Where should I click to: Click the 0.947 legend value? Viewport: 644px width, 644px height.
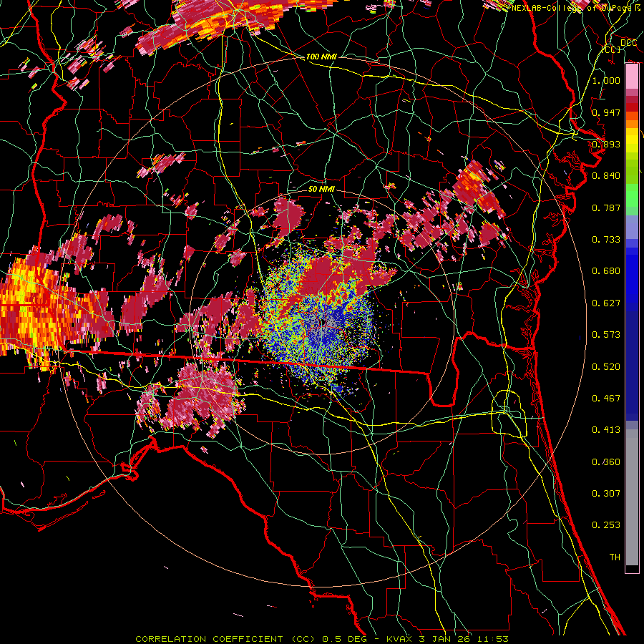tap(606, 112)
